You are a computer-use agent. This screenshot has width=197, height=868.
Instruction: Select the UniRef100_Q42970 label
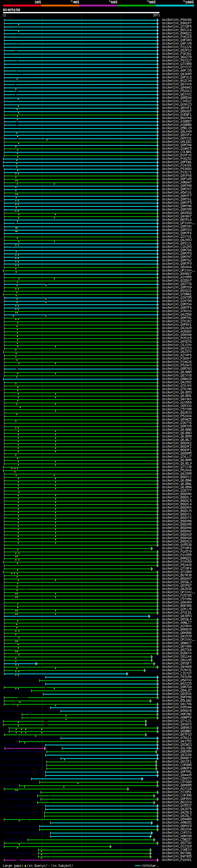[x=177, y=352]
